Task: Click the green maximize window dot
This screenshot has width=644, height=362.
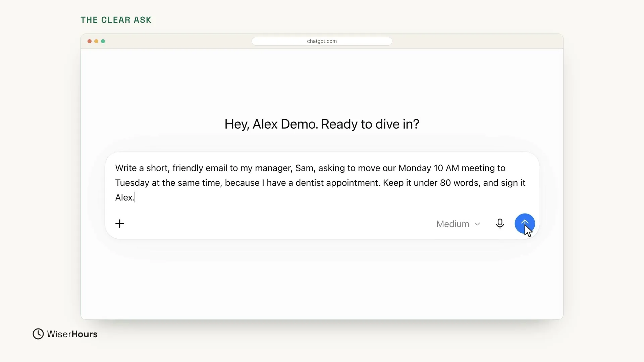Action: (103, 41)
